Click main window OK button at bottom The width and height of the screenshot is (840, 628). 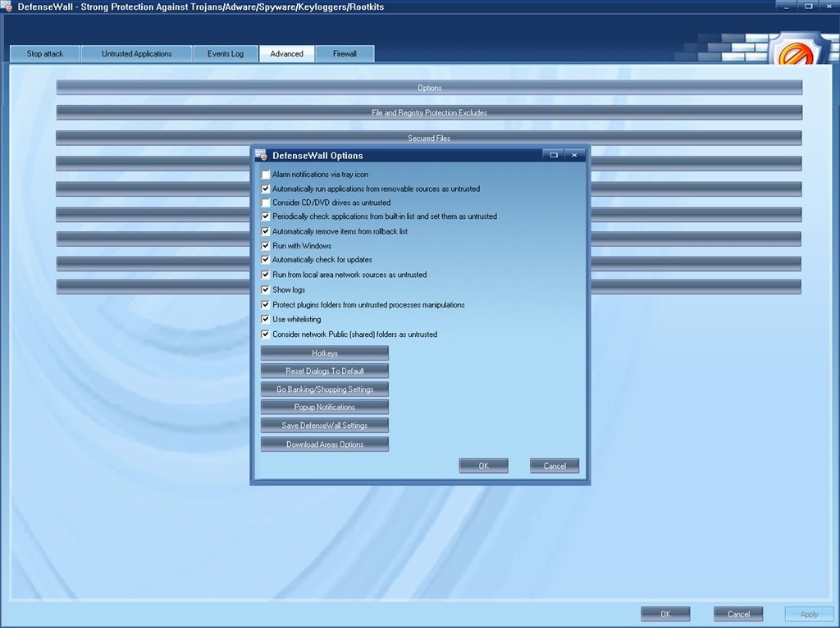665,614
